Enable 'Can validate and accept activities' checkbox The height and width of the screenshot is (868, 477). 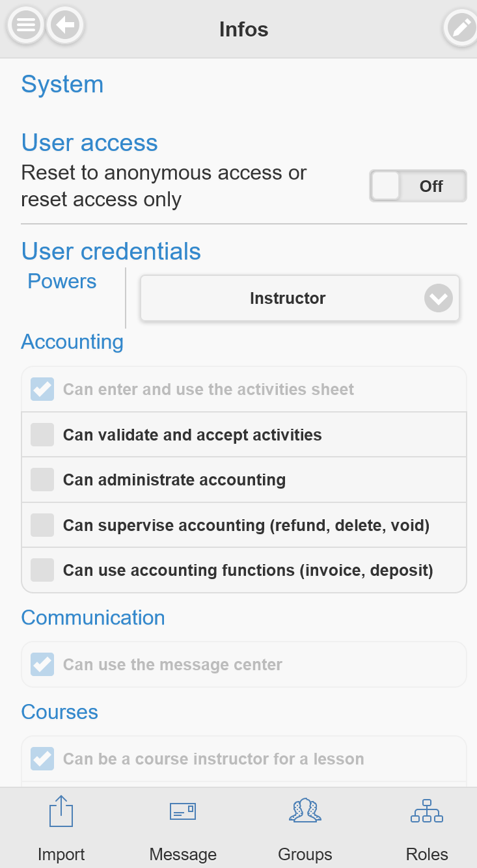click(x=43, y=435)
